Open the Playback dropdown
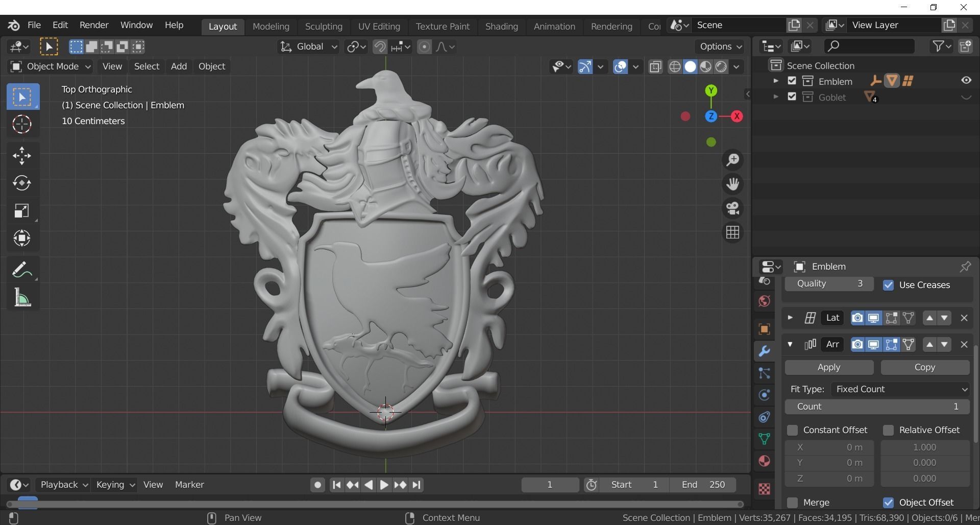 [x=64, y=485]
